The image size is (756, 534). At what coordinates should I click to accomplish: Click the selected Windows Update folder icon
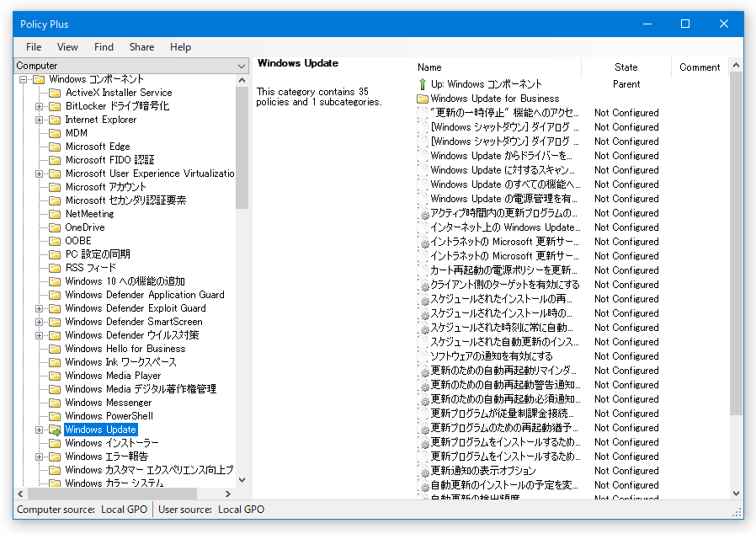55,430
